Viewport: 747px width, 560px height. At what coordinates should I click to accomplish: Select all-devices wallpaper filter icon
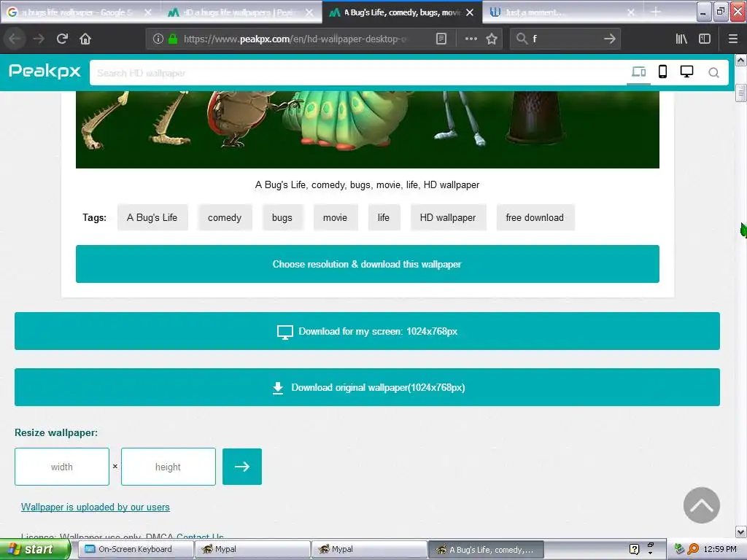coord(638,72)
